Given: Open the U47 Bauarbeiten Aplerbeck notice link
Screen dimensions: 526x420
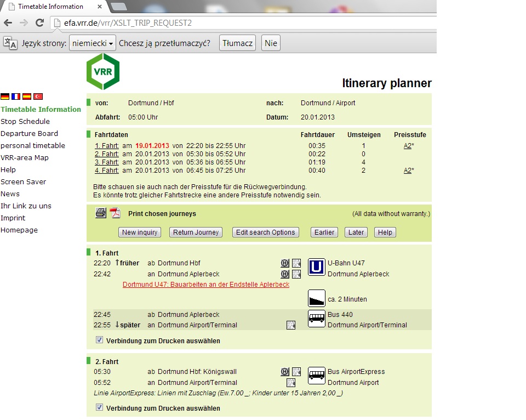Looking at the screenshot, I should coord(206,285).
